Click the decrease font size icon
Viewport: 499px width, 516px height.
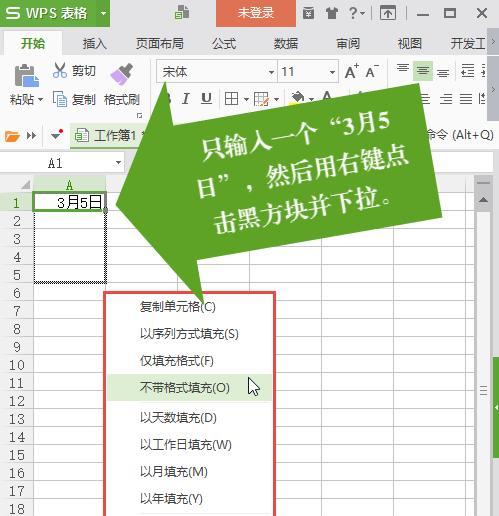[372, 71]
